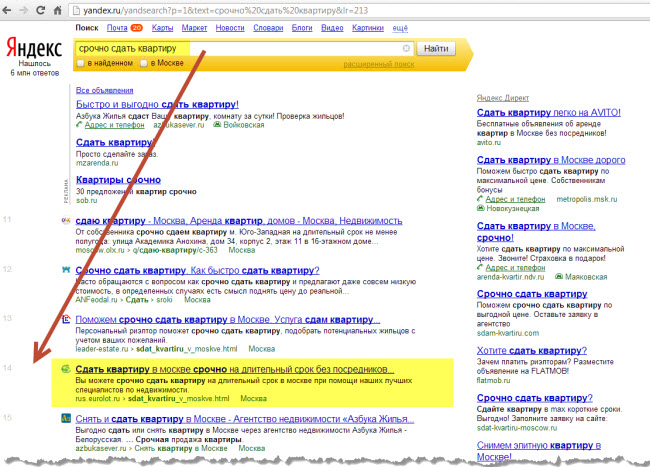Click the browser forward arrow

[x=24, y=10]
